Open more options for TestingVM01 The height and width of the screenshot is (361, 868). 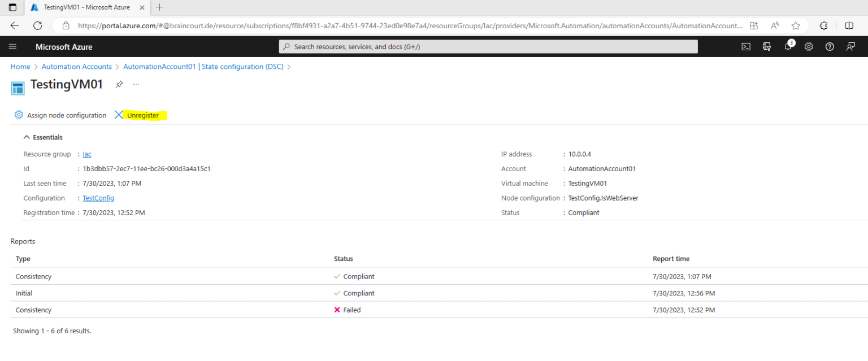click(136, 84)
